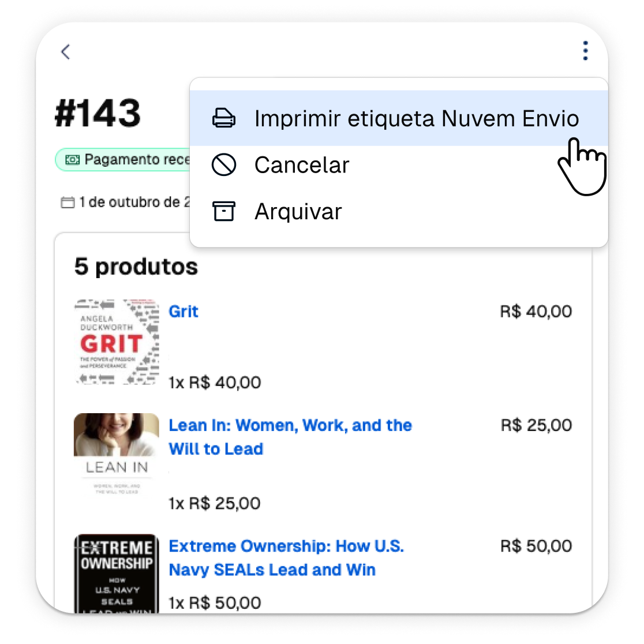Click the 1 de outubro date text
644x644 pixels.
134,203
